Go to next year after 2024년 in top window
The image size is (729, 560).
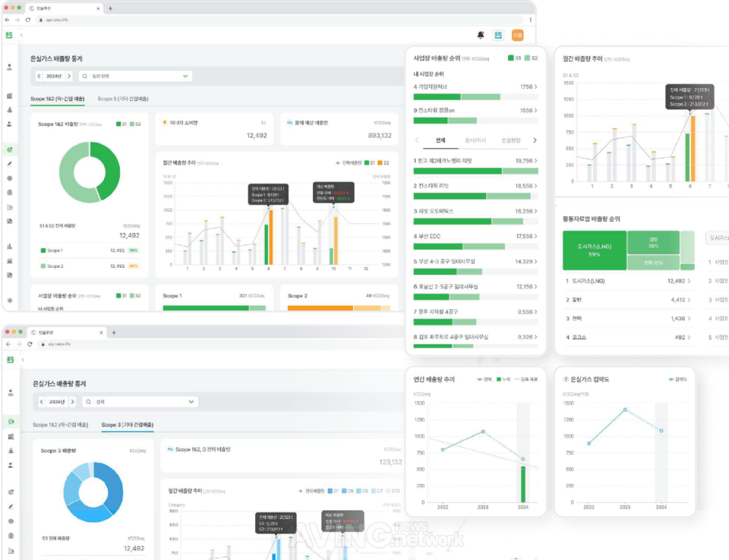[69, 76]
